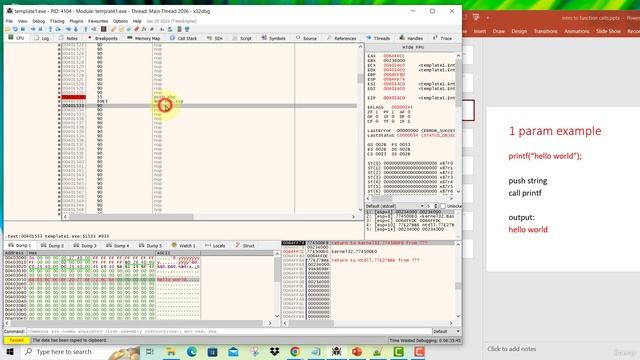The image size is (640, 360).
Task: Switch to the Notes tab
Action: (69, 38)
